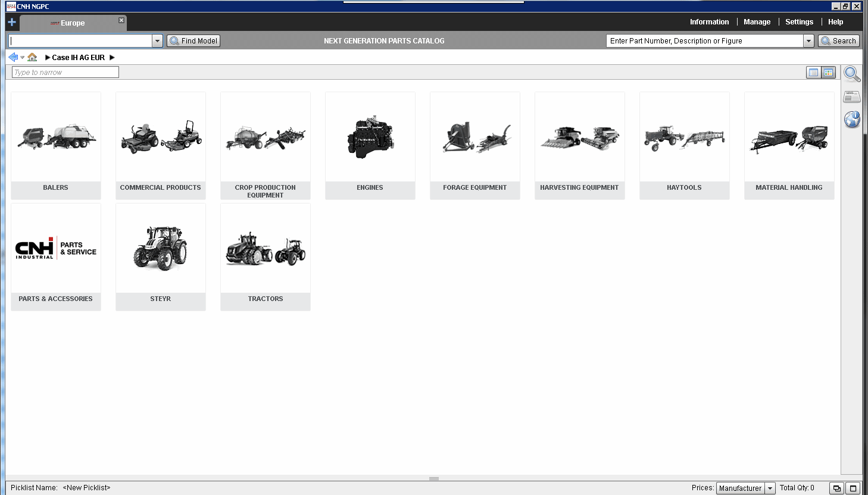
Task: Switch to list view
Action: 813,73
